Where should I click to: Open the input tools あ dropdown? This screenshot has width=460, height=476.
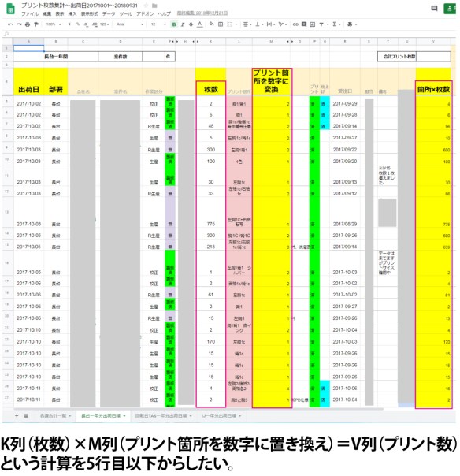pos(351,24)
